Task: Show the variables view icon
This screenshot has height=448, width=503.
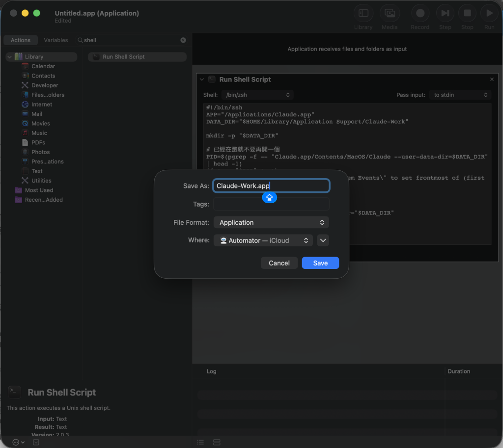Action: [217, 442]
